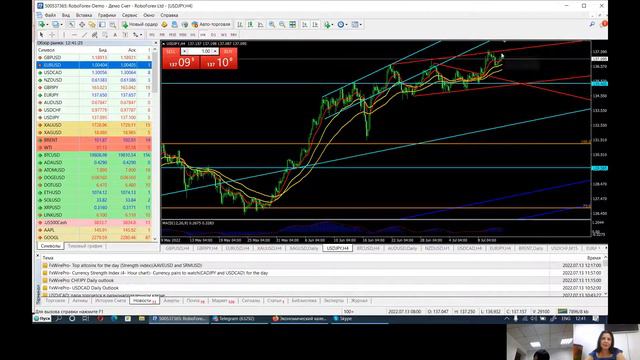This screenshot has height=360, width=640.
Task: Open the История Счета terminal tab
Action: click(x=111, y=301)
